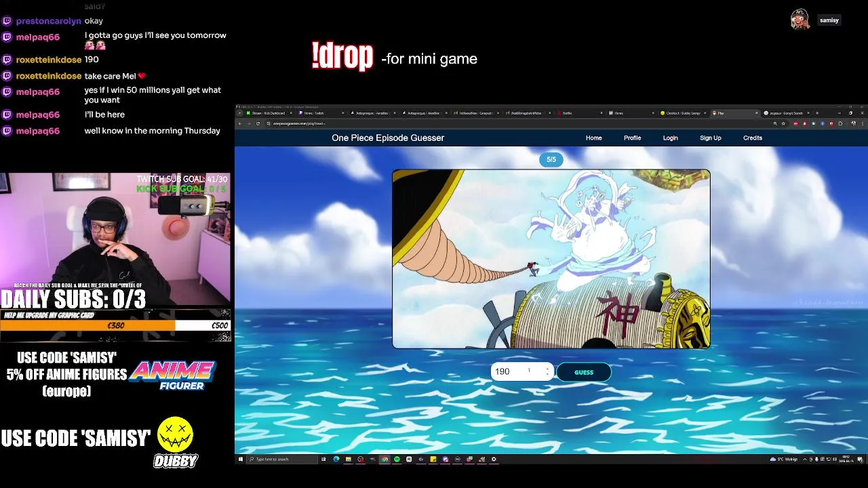Open Sticky Notes icon in taskbar
868x488 pixels.
tap(433, 460)
